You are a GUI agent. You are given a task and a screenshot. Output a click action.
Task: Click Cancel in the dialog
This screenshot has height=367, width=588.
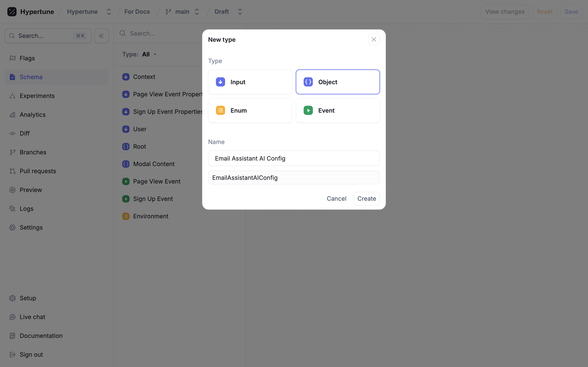(x=336, y=199)
